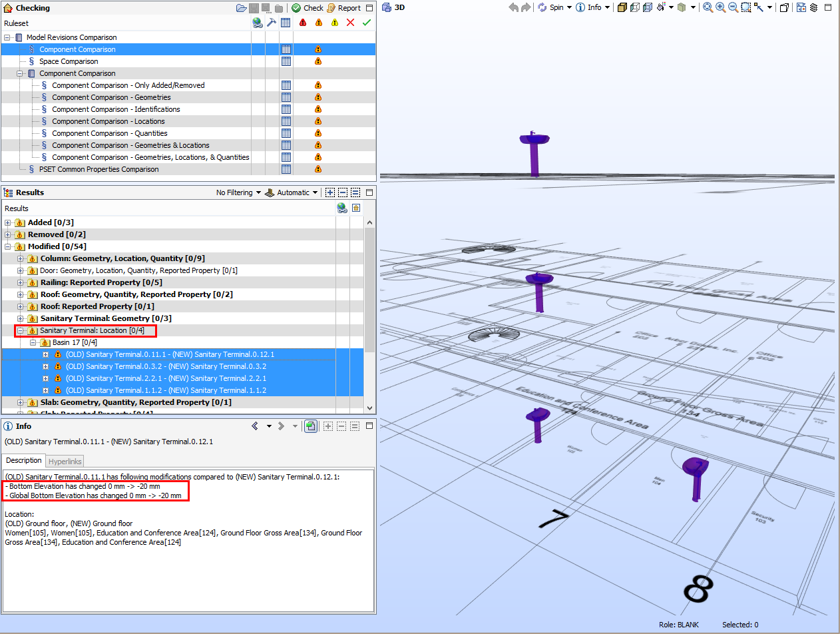Click the green accepted checkmark filter

point(367,22)
